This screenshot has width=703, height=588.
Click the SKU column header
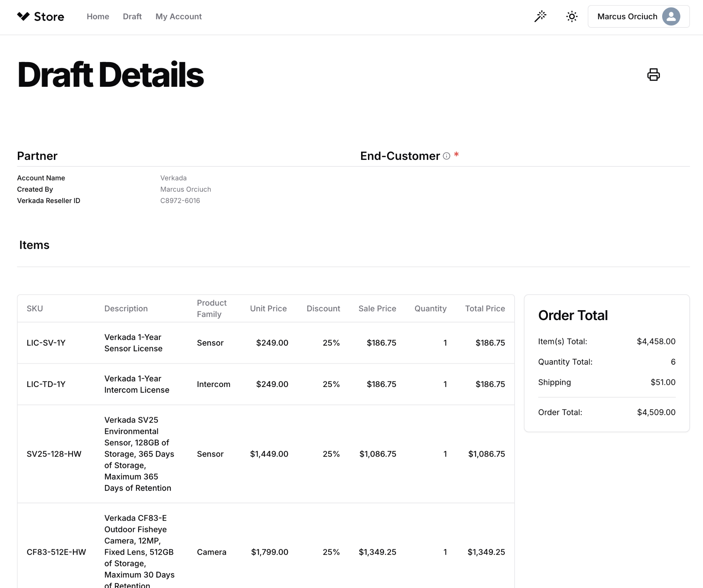click(x=35, y=308)
